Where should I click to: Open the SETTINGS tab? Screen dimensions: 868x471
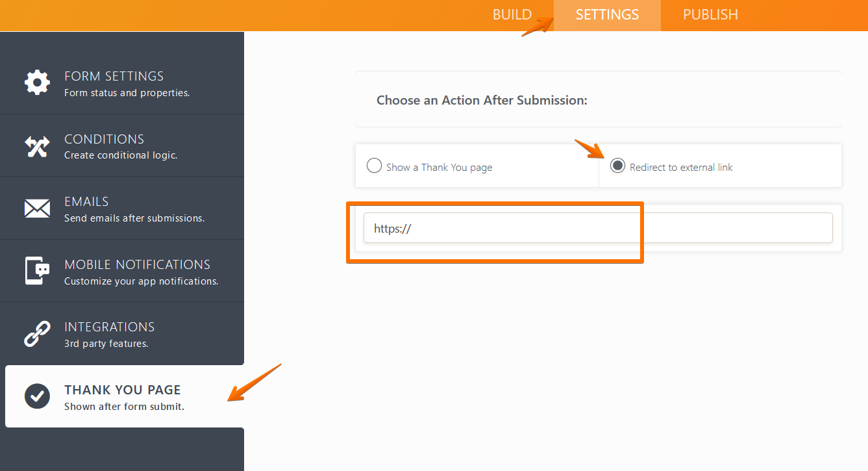coord(607,15)
